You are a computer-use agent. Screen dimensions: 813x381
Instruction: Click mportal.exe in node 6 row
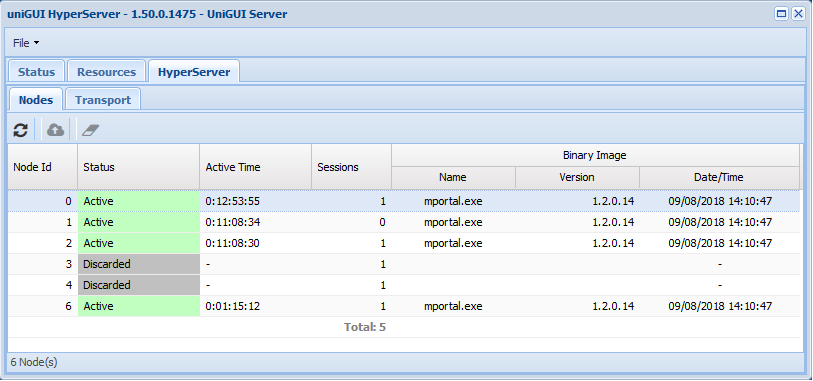coord(453,306)
